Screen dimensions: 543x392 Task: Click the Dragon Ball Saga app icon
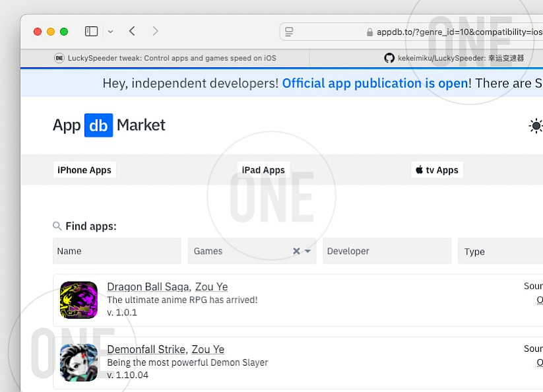(x=79, y=300)
